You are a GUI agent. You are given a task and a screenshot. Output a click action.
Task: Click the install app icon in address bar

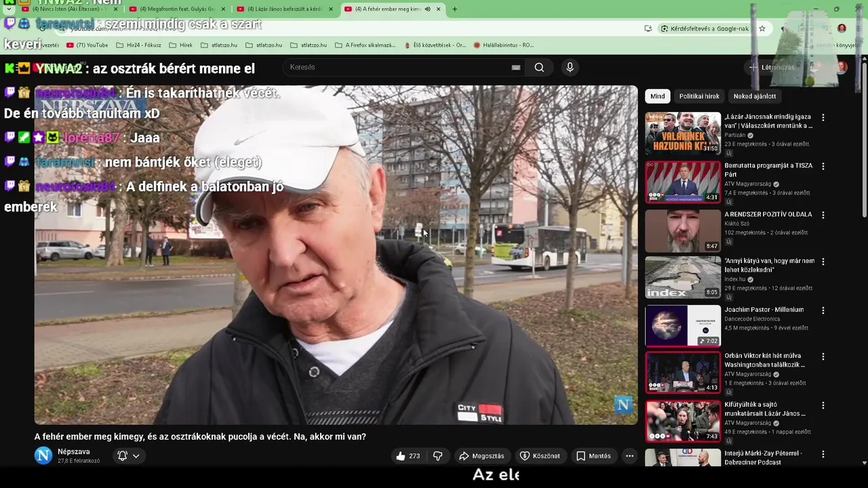[648, 28]
